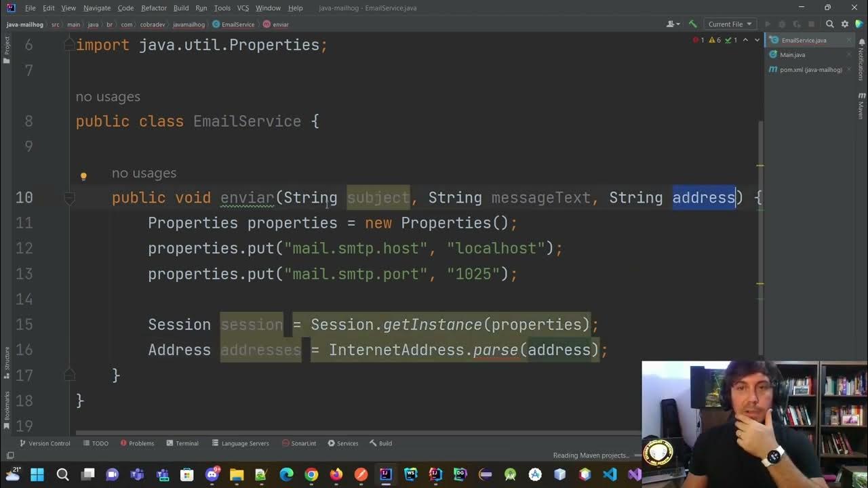
Task: Click the Build project hammer icon
Action: (692, 24)
